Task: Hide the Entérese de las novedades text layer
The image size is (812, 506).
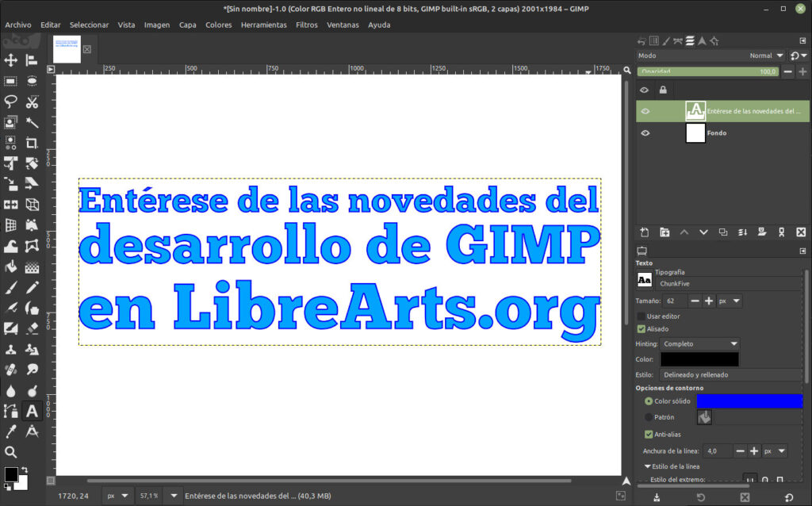Action: pyautogui.click(x=645, y=111)
